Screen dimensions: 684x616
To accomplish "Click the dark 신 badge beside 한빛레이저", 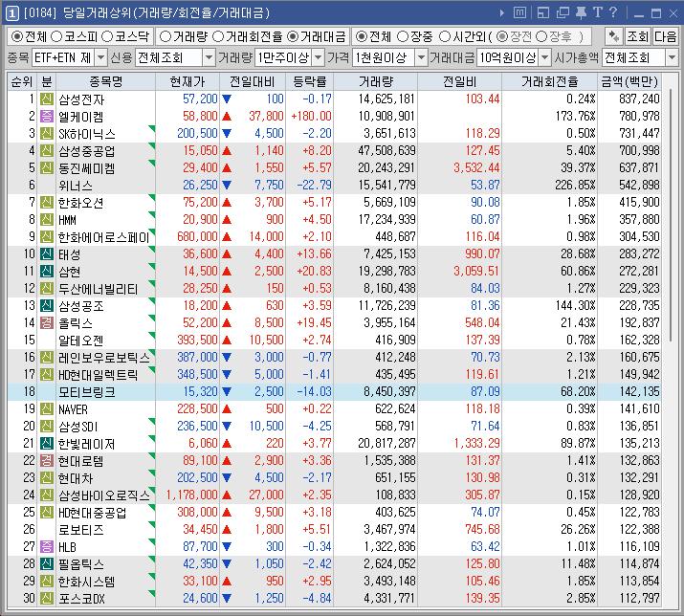I will pos(47,443).
